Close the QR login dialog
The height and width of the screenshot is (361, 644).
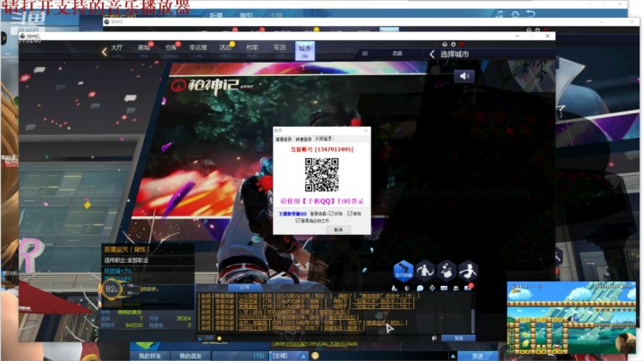366,130
